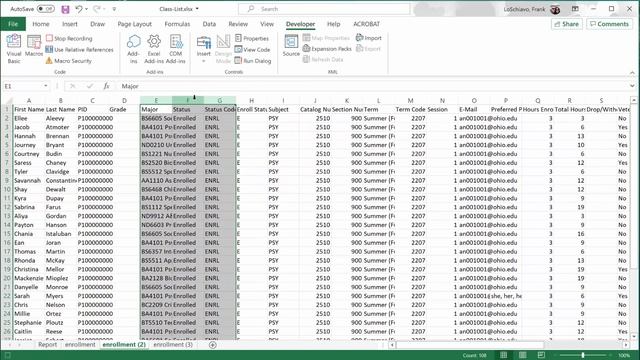Open Macro Security settings

[69, 61]
